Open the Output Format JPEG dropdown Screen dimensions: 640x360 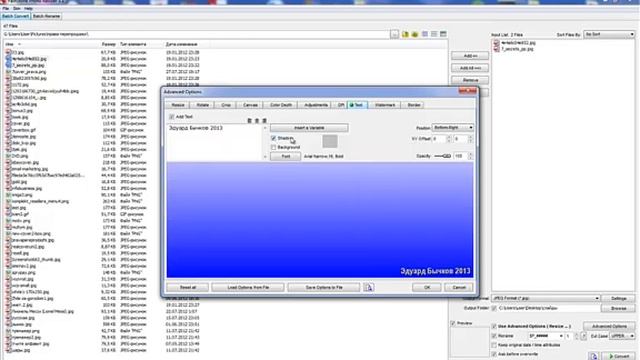click(546, 298)
